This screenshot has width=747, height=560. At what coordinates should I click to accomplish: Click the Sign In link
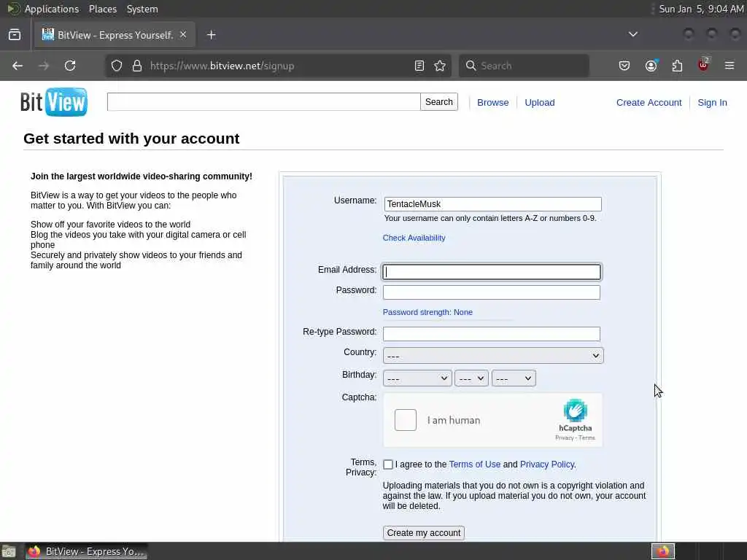[712, 102]
